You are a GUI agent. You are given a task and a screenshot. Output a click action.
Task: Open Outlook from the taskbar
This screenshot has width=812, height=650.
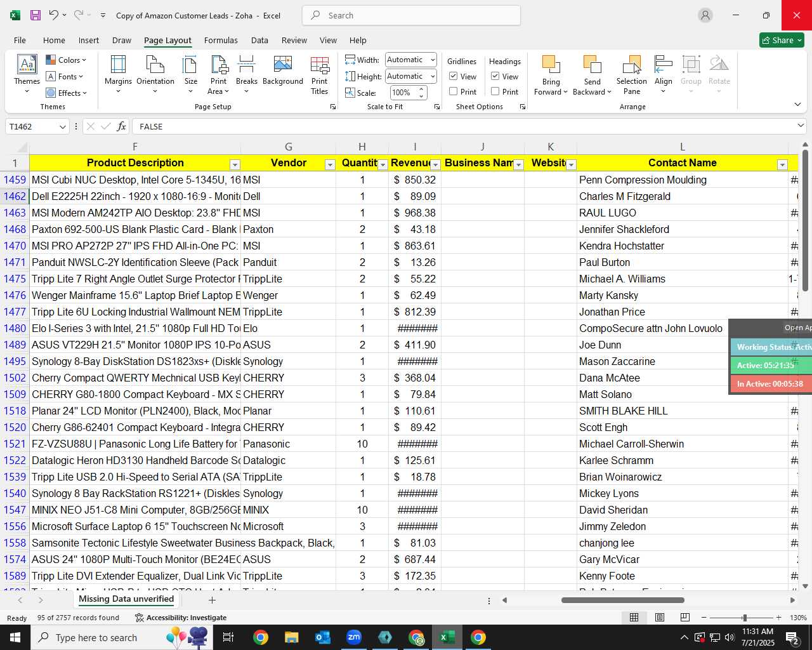323,637
